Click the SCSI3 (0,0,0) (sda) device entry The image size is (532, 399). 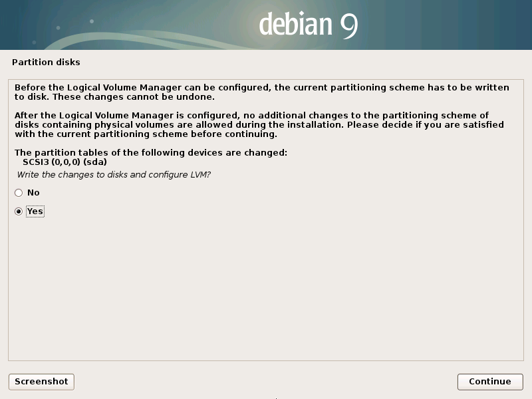click(65, 162)
